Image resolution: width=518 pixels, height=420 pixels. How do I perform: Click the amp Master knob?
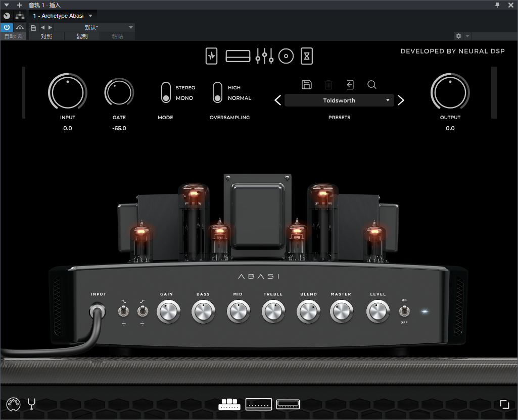tap(342, 311)
